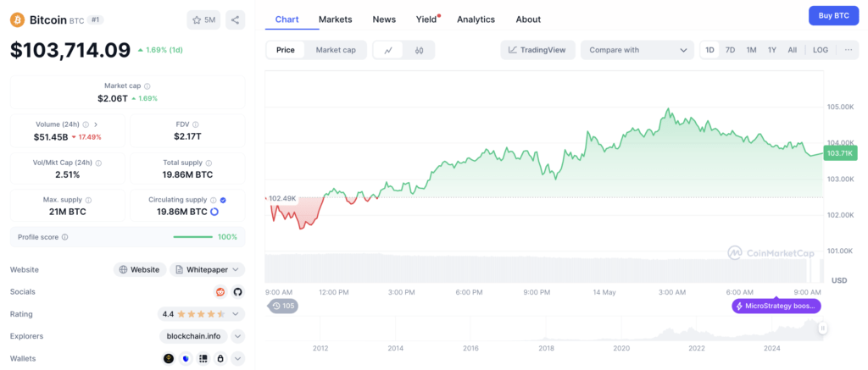Open the Analytics tab
This screenshot has height=370, width=868.
[476, 19]
